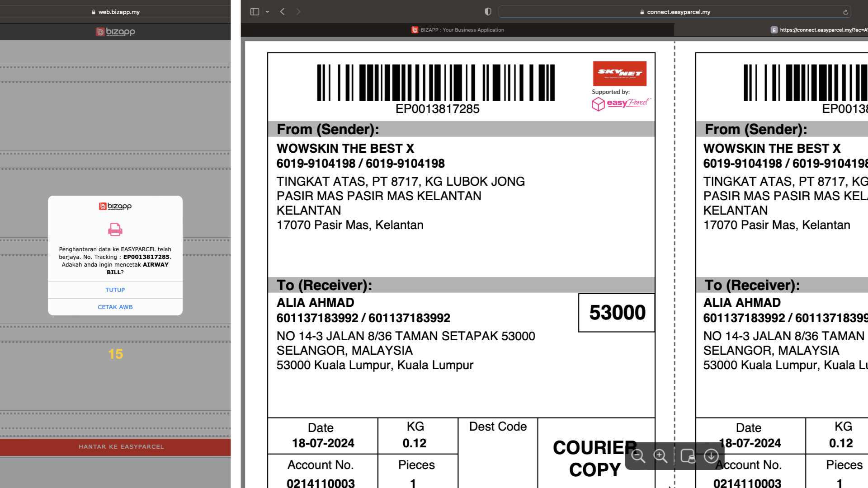Screen dimensions: 868x488
Task: Open PDF in Preview from the overlay
Action: pos(688,456)
